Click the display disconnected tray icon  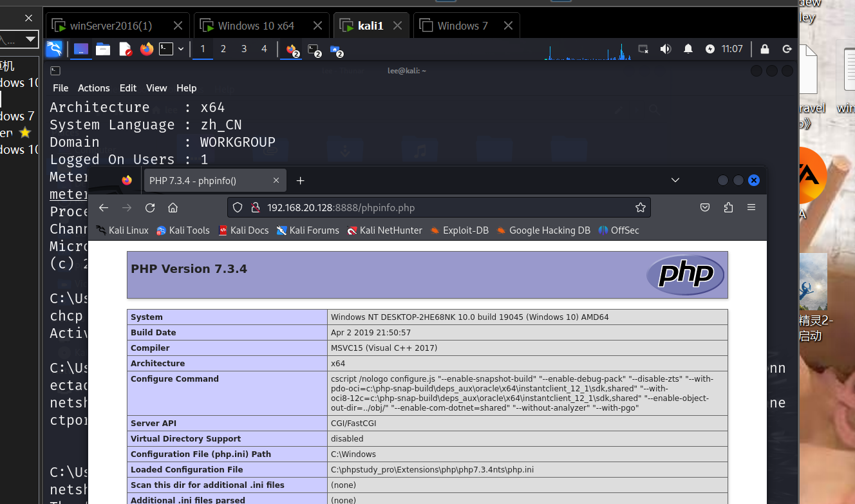click(643, 49)
